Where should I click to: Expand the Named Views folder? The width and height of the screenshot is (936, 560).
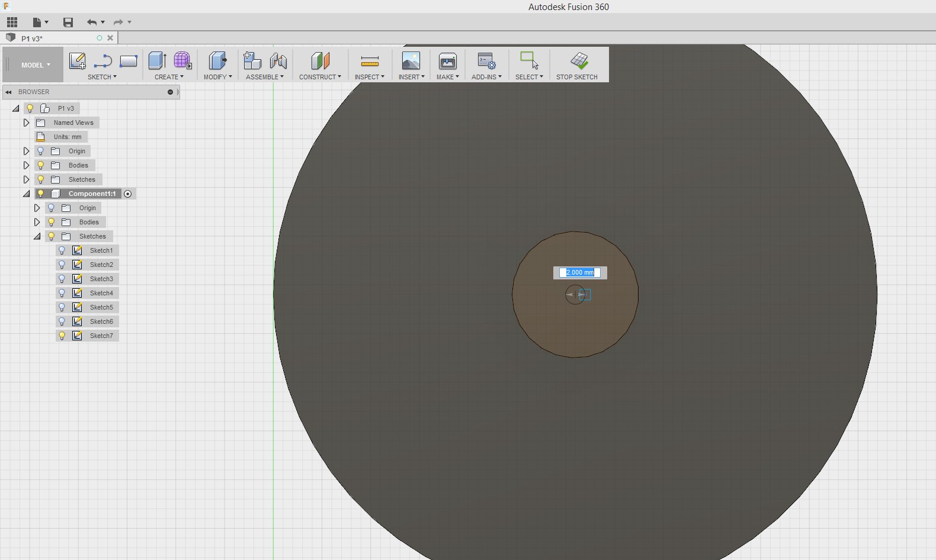(27, 123)
